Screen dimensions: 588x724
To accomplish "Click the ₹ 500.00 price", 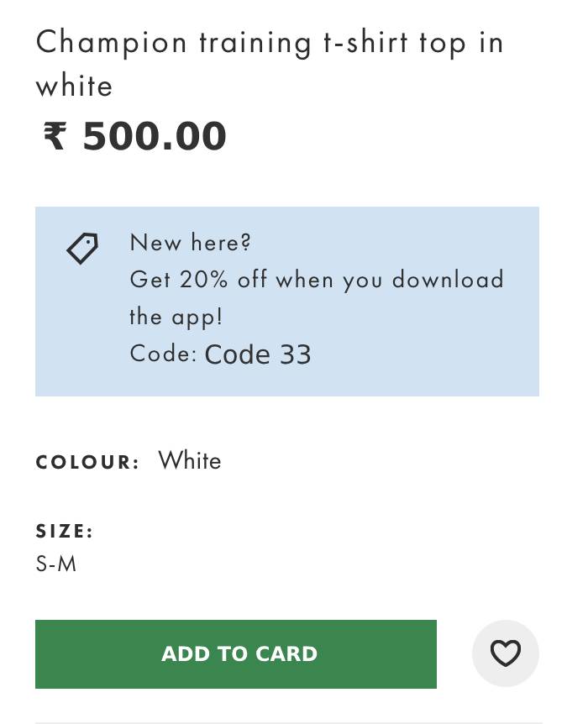I will (134, 136).
